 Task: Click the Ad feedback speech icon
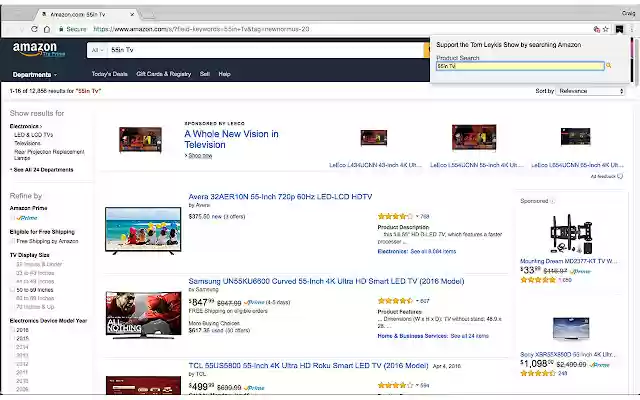point(620,176)
